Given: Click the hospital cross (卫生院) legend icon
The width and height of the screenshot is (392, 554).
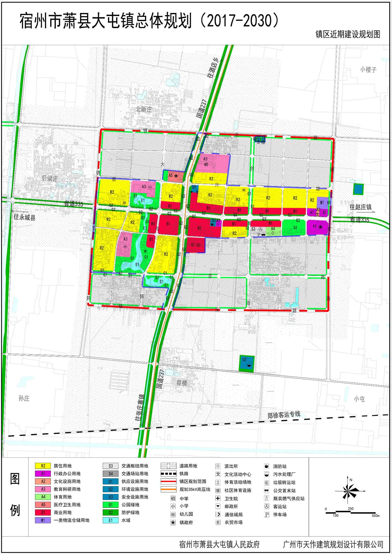Looking at the screenshot, I should tap(218, 498).
